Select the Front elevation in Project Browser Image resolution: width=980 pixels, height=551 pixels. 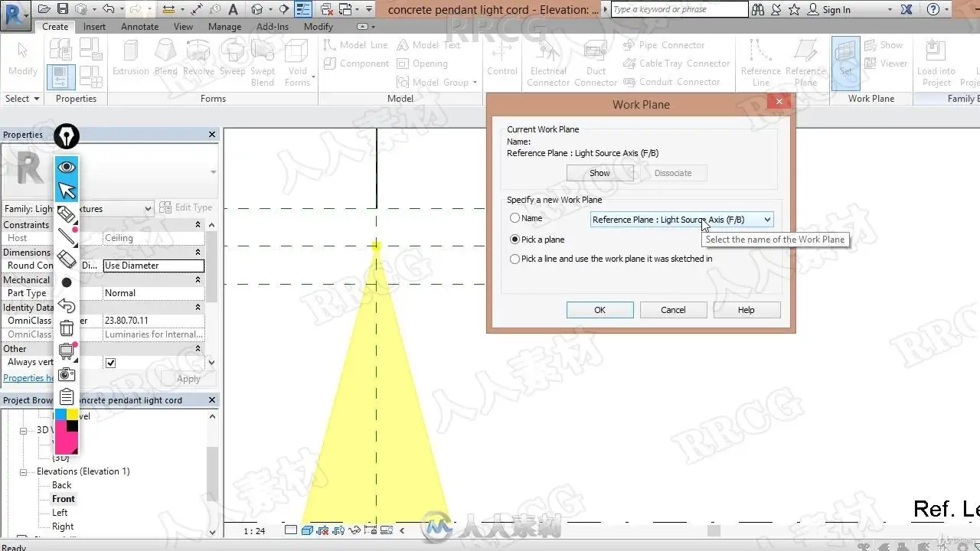tap(64, 499)
